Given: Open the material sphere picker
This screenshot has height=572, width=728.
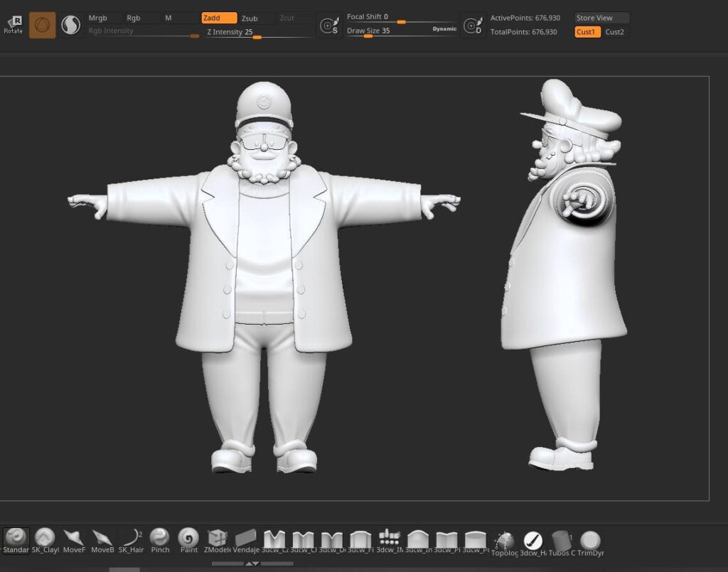Looking at the screenshot, I should tap(70, 26).
